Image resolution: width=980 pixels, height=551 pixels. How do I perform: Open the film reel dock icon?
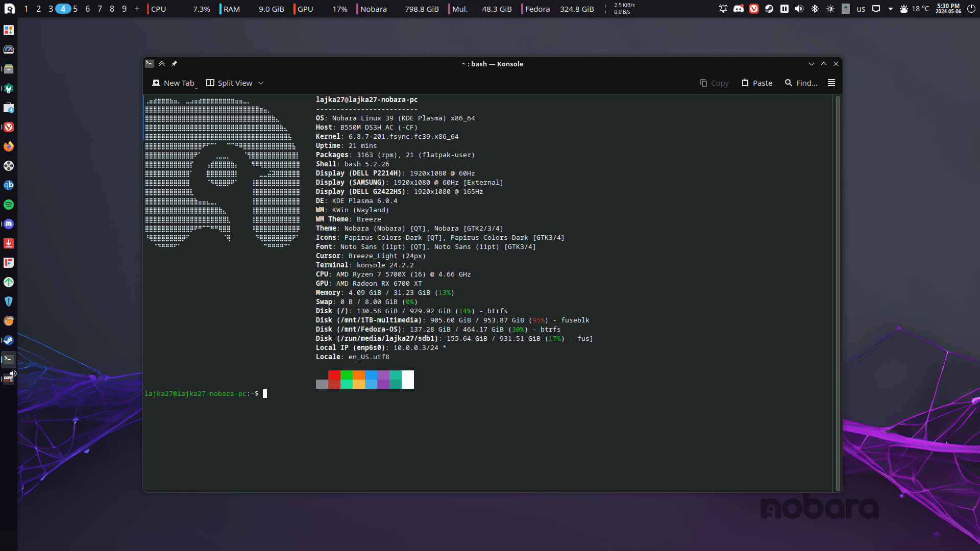pos(9,166)
